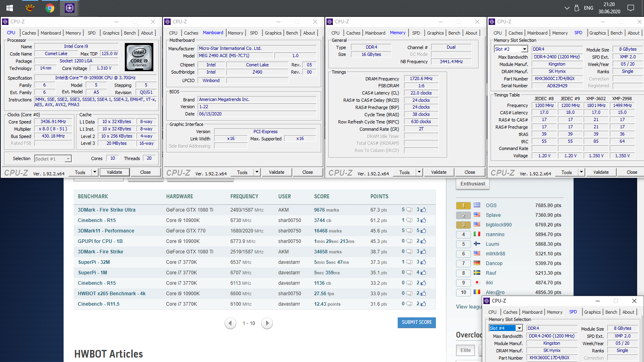Open the HWBOT x265 Benchmark - 4k link
This screenshot has height=362, width=644.
[x=111, y=294]
